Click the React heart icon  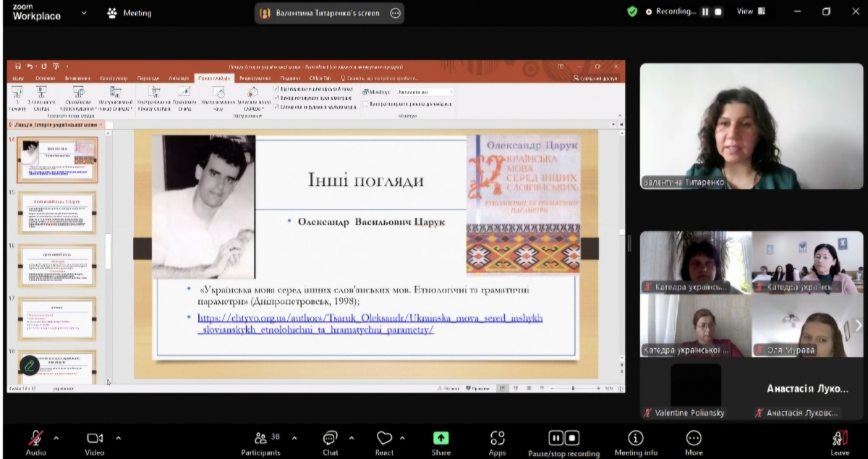tap(384, 438)
